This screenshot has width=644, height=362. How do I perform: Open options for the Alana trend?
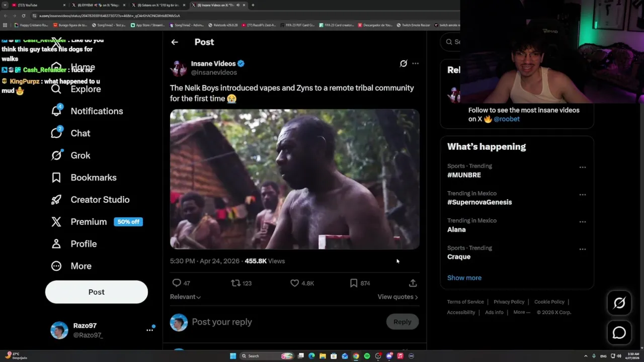(x=583, y=222)
